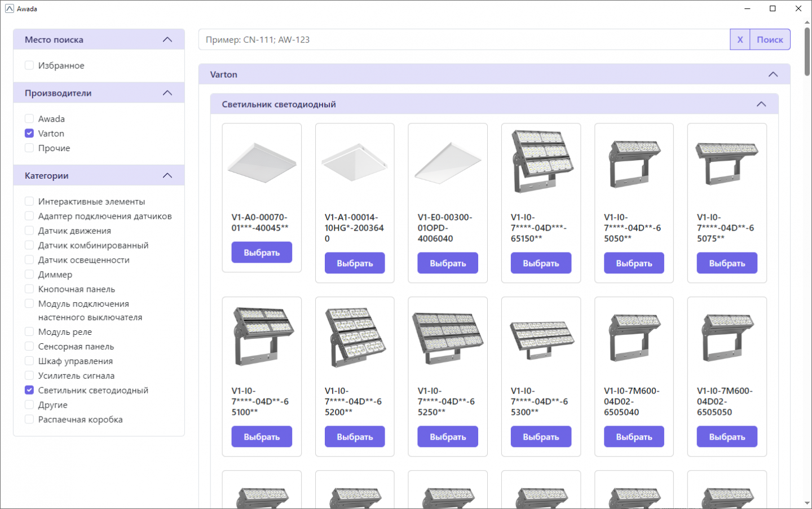Choose V1-A0-00070 with Выбрать button
812x509 pixels.
[x=262, y=253]
